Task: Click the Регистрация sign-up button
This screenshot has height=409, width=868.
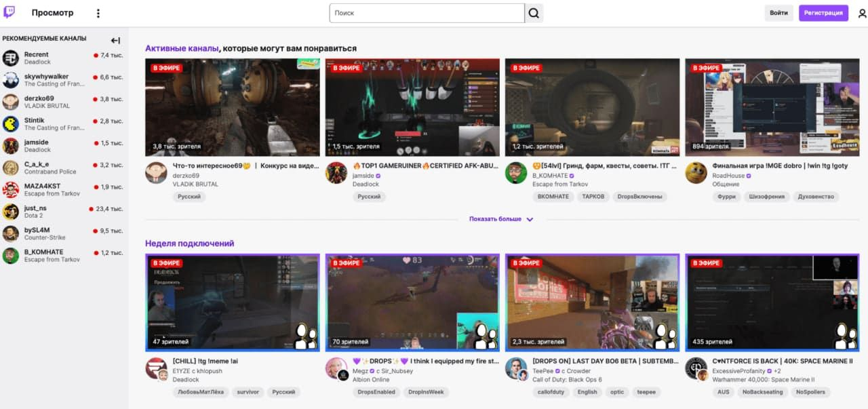Action: coord(823,13)
